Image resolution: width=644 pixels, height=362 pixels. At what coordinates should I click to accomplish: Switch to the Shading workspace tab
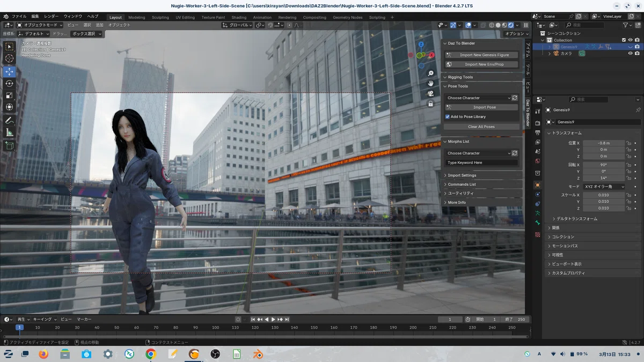pos(239,17)
